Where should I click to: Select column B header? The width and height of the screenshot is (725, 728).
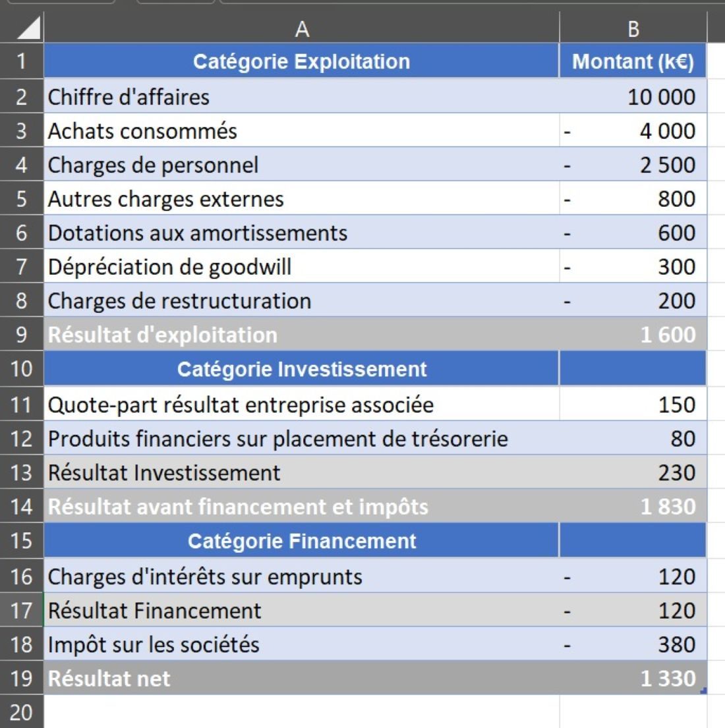point(633,28)
